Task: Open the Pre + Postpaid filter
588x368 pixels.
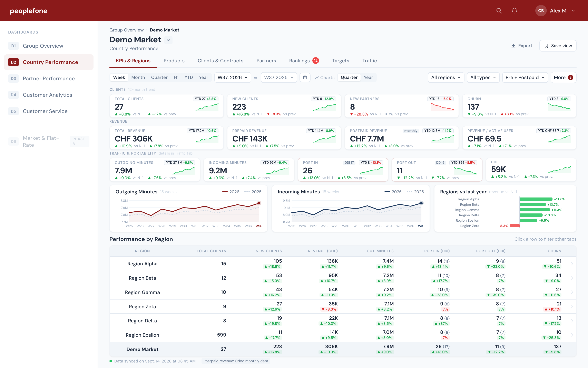Action: pyautogui.click(x=525, y=77)
